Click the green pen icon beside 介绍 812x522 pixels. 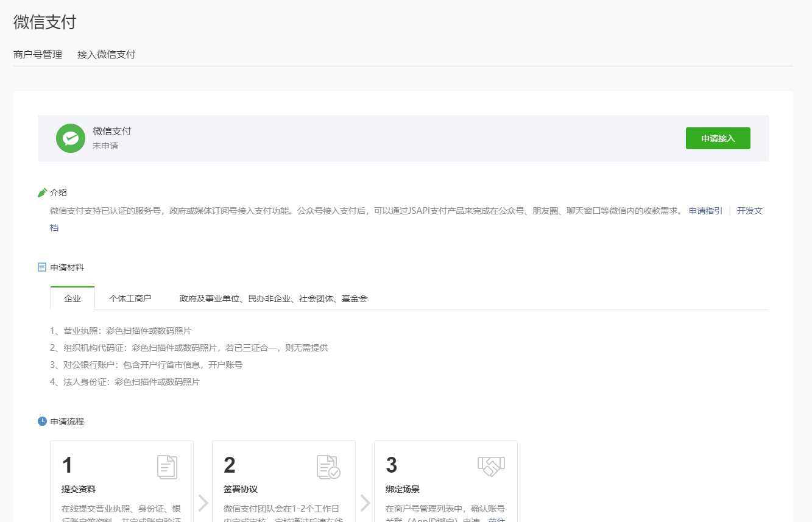click(42, 192)
